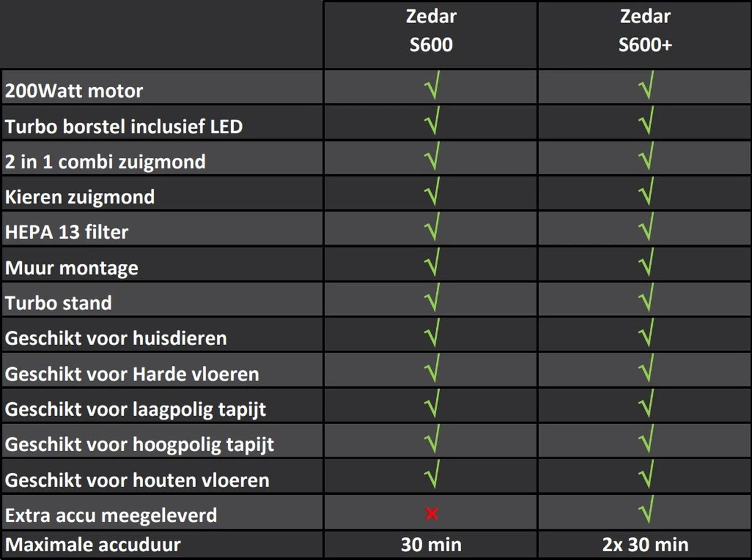Click the S600 checkmark for houten vloeren
Screen dimensions: 752x560
point(431,475)
